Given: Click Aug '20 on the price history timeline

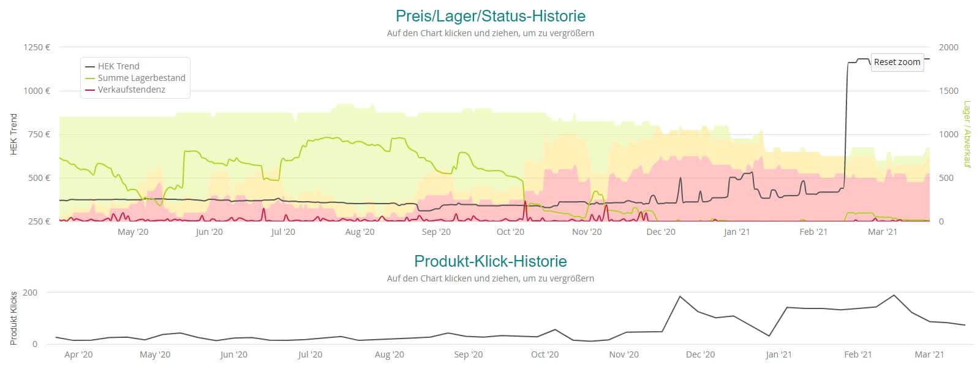Looking at the screenshot, I should pyautogui.click(x=360, y=232).
